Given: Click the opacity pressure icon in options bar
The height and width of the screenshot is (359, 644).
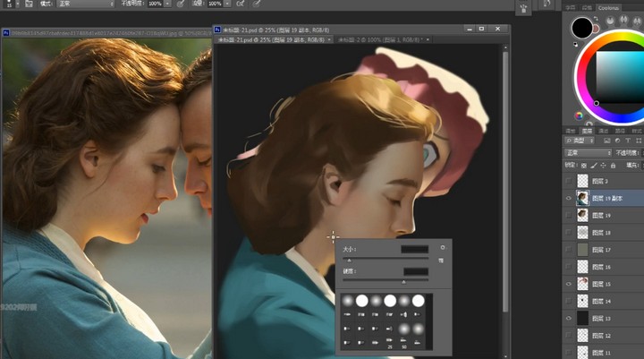Looking at the screenshot, I should [180, 4].
